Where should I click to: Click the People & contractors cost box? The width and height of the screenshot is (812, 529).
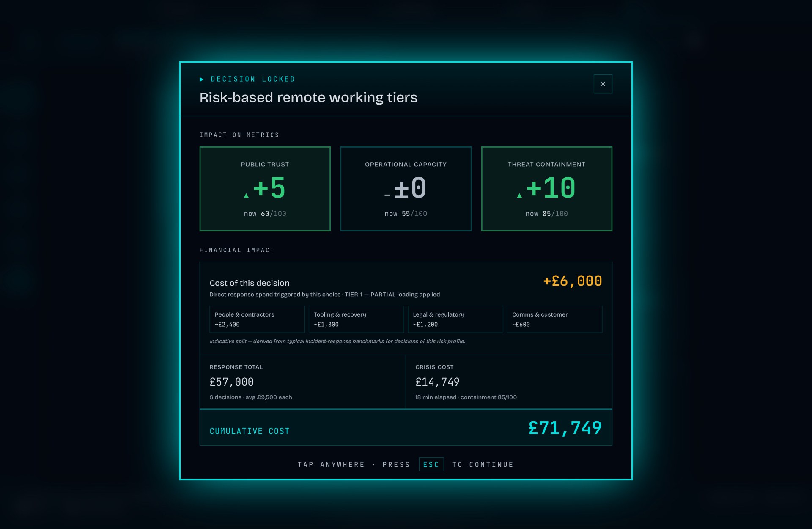pyautogui.click(x=257, y=319)
